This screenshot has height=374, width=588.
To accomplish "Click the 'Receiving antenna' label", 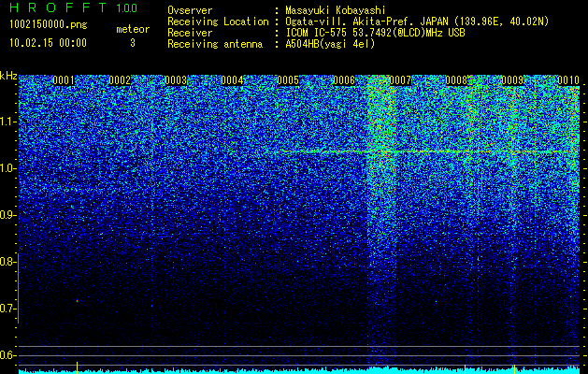I will 215,44.
